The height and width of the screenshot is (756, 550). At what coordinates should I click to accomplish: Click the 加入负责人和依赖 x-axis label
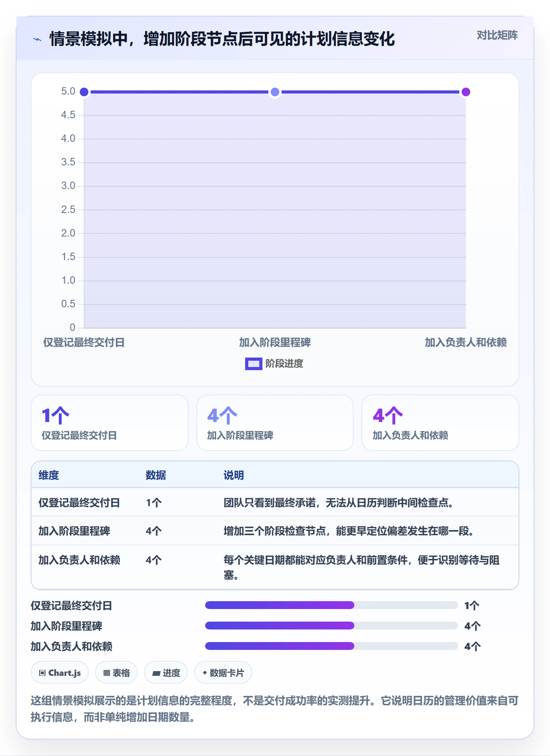466,342
